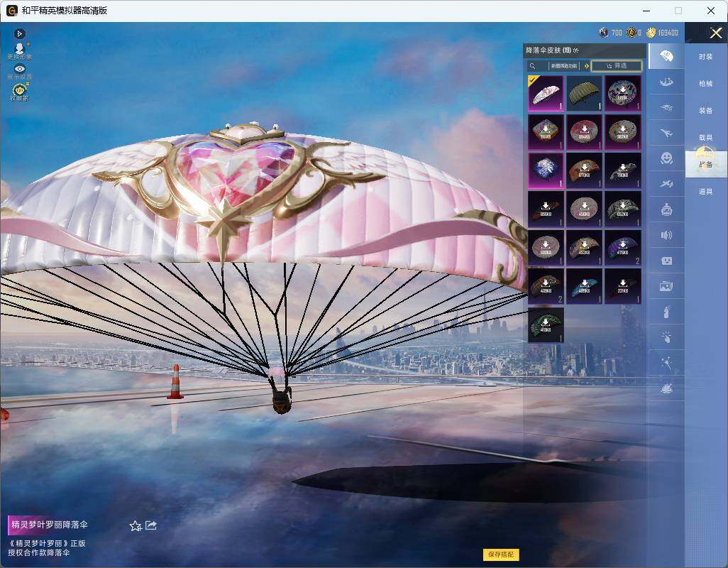The height and width of the screenshot is (568, 728).
Task: Click the 降落伞皮肤 panel title
Action: [548, 50]
